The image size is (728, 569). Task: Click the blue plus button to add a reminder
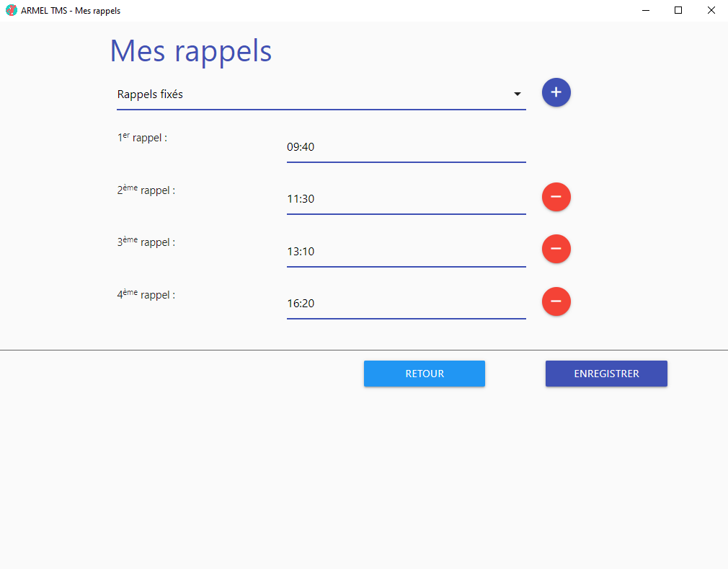pyautogui.click(x=556, y=92)
